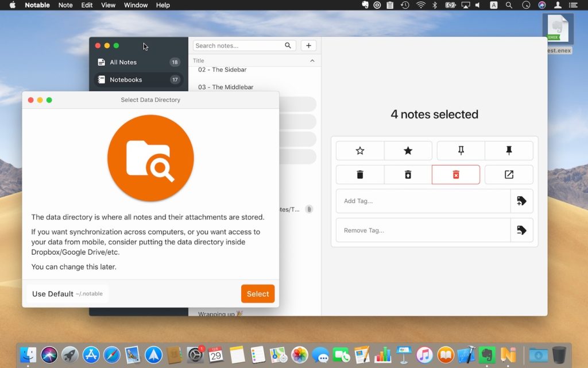This screenshot has height=368, width=588.
Task: Open selected notes in default app
Action: click(x=509, y=175)
